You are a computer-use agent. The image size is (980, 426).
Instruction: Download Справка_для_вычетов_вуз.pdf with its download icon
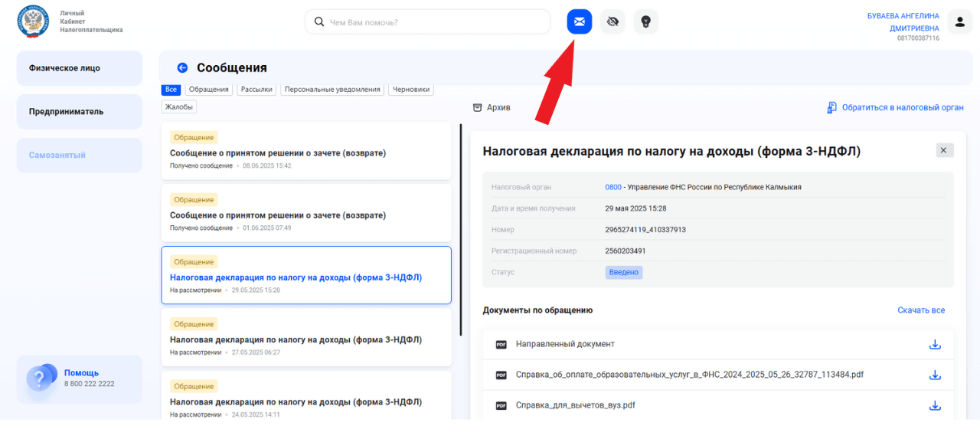coord(935,405)
